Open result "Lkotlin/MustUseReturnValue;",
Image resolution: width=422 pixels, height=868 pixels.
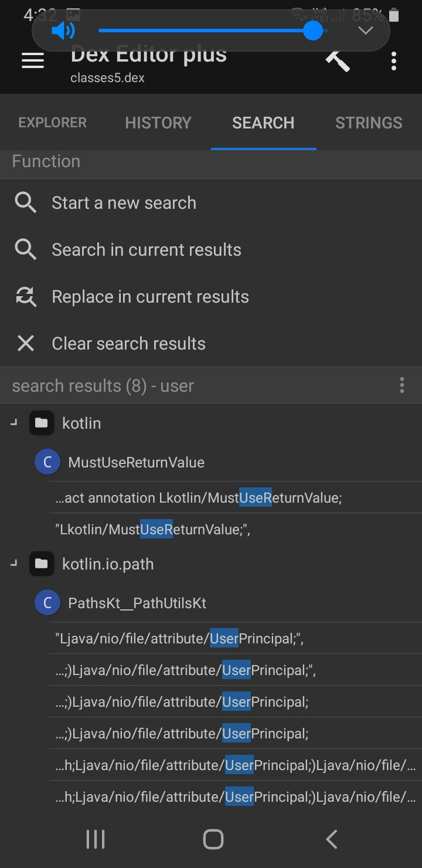[236, 529]
